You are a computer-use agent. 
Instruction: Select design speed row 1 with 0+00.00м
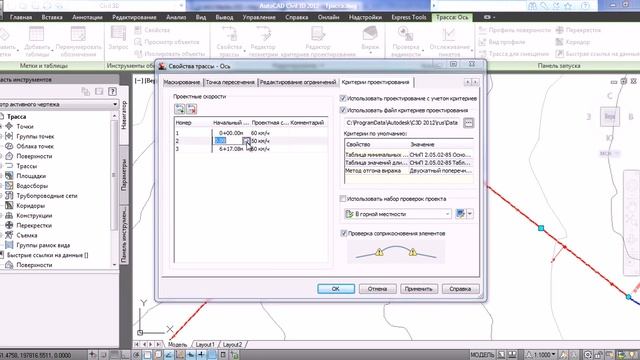click(251, 133)
